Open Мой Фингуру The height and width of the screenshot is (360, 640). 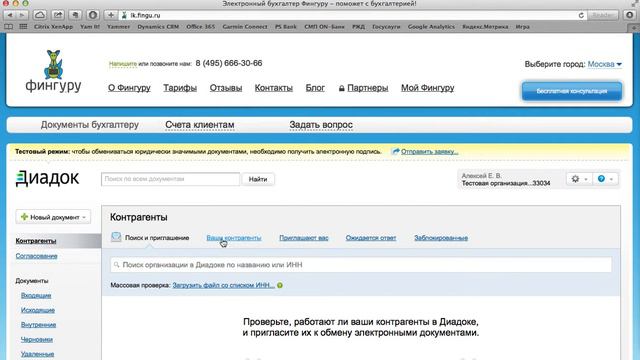pyautogui.click(x=427, y=88)
